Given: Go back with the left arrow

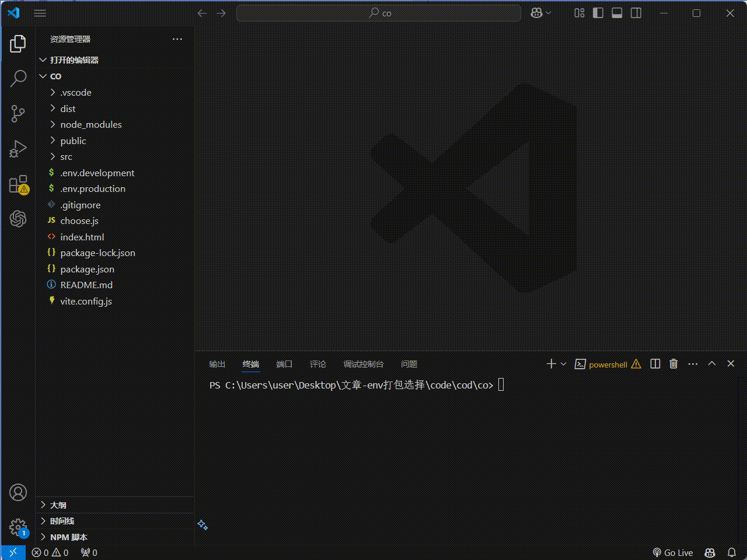Looking at the screenshot, I should [202, 13].
